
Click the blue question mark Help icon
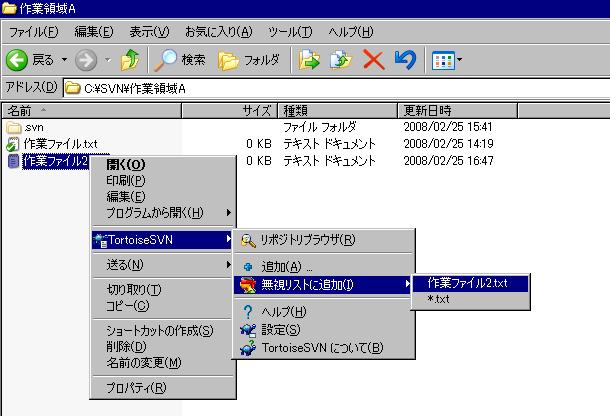pos(248,312)
